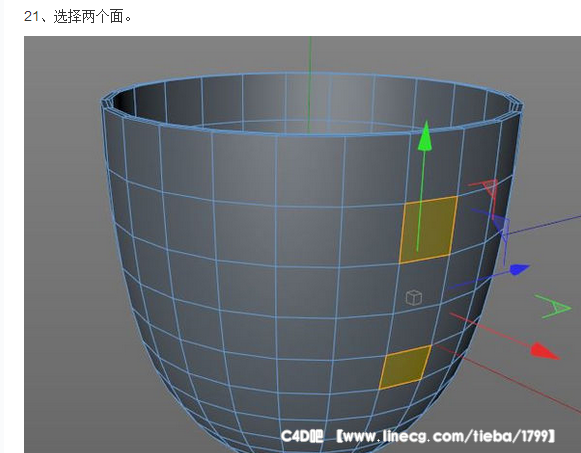Click the green plane handle triangle

(x=554, y=307)
